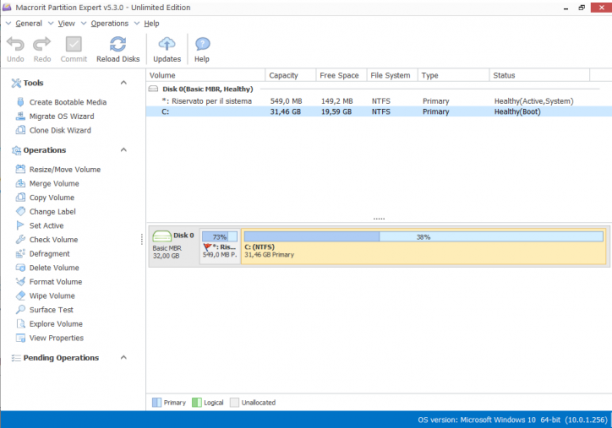Select the C: (NTFS) partition bar

[x=423, y=246]
